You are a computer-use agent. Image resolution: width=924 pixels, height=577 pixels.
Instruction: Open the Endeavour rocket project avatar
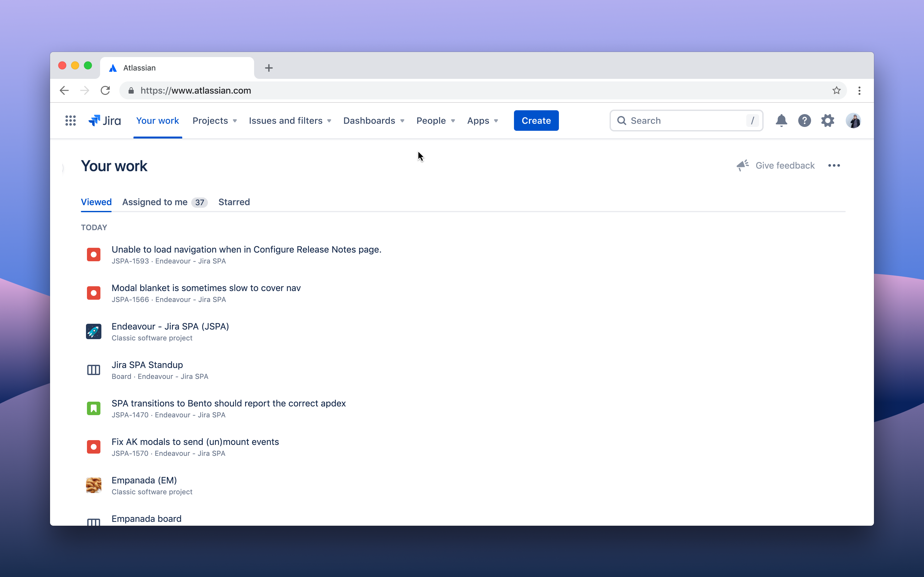tap(94, 331)
